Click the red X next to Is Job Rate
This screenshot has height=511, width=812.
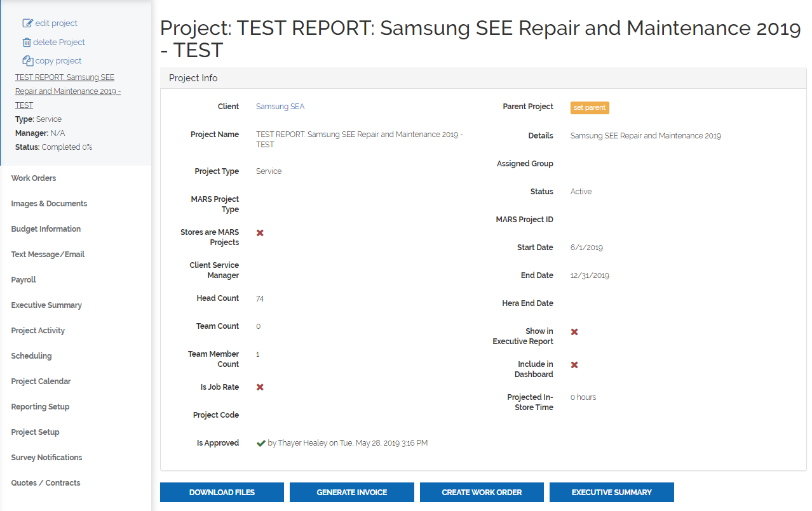pos(260,387)
